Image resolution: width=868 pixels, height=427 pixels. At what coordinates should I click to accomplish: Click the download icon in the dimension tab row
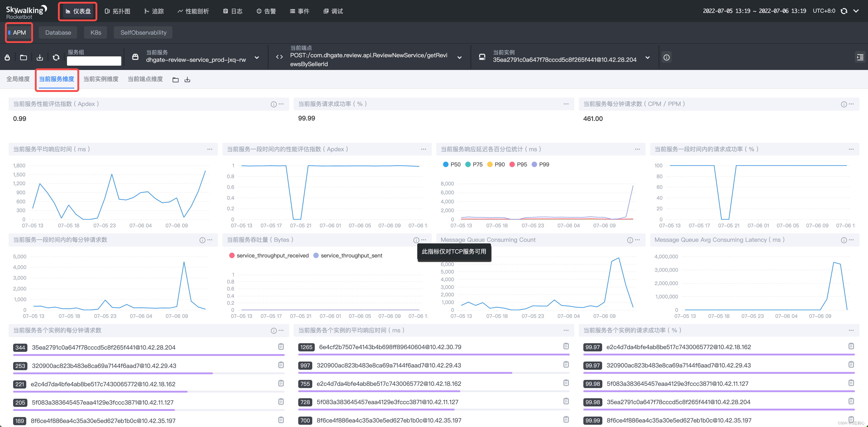pyautogui.click(x=187, y=80)
